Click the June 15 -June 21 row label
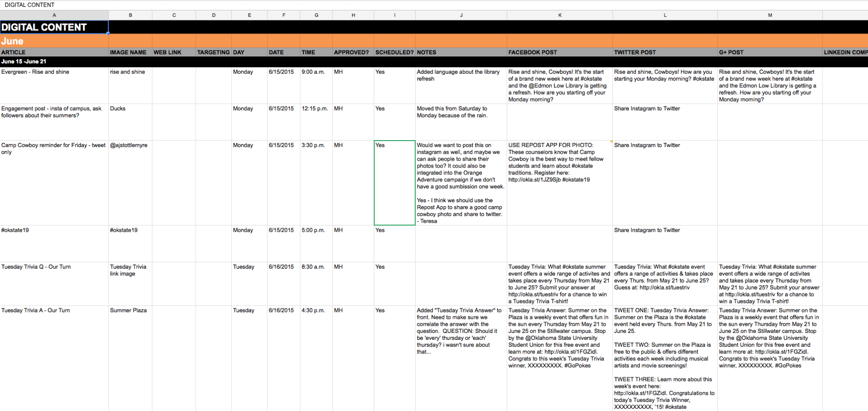 [x=24, y=62]
